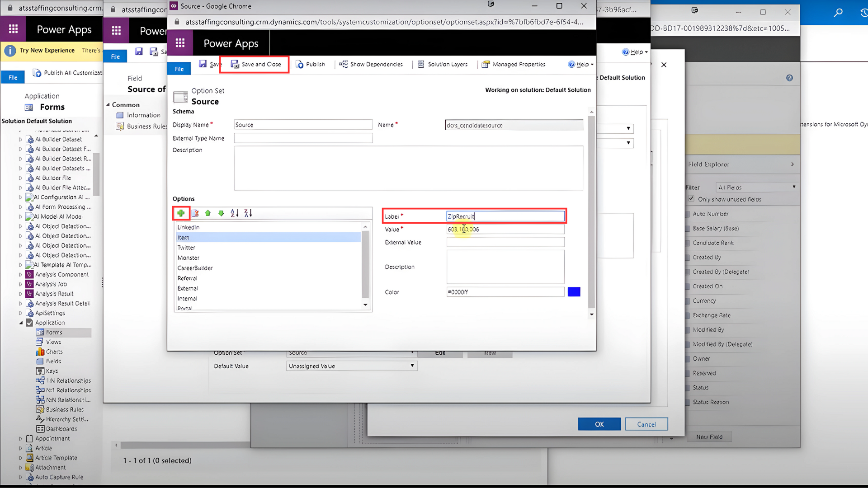Screen dimensions: 868x488
Task: Add a new option with green plus icon
Action: [181, 213]
